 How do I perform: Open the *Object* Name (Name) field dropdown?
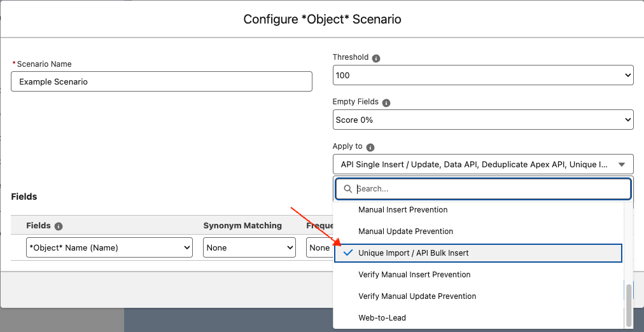[109, 248]
